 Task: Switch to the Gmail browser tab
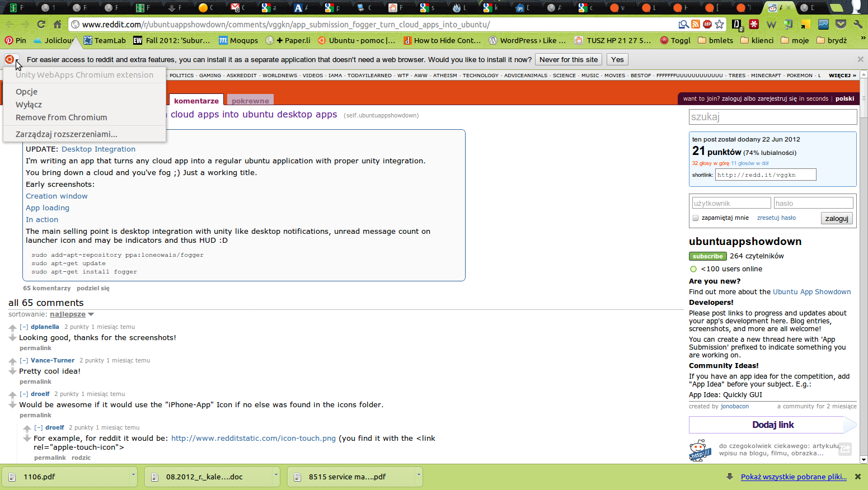pos(238,8)
